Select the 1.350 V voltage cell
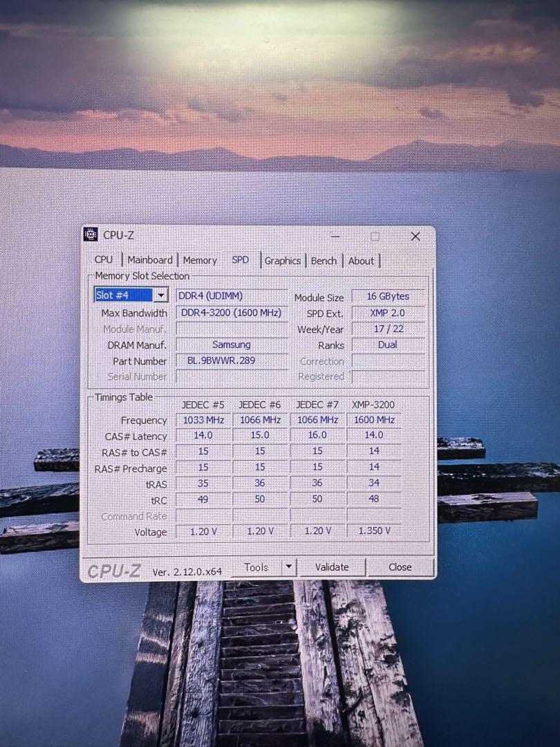This screenshot has width=560, height=747. [x=374, y=531]
